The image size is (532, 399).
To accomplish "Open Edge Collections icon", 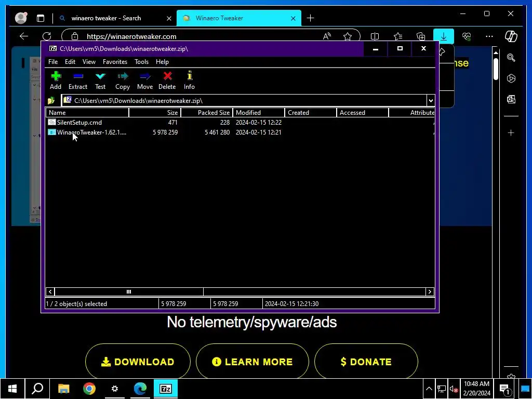I will (x=421, y=36).
